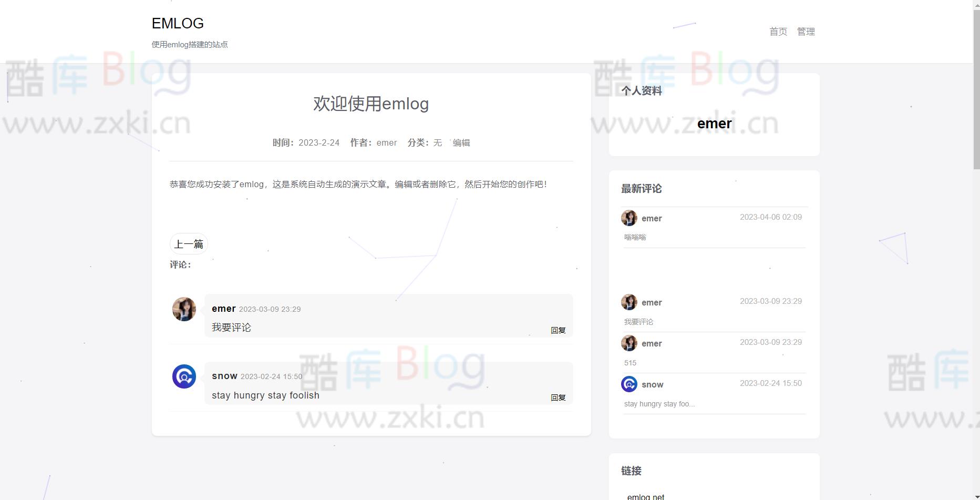Open the 编辑 edit link for this post

[461, 142]
